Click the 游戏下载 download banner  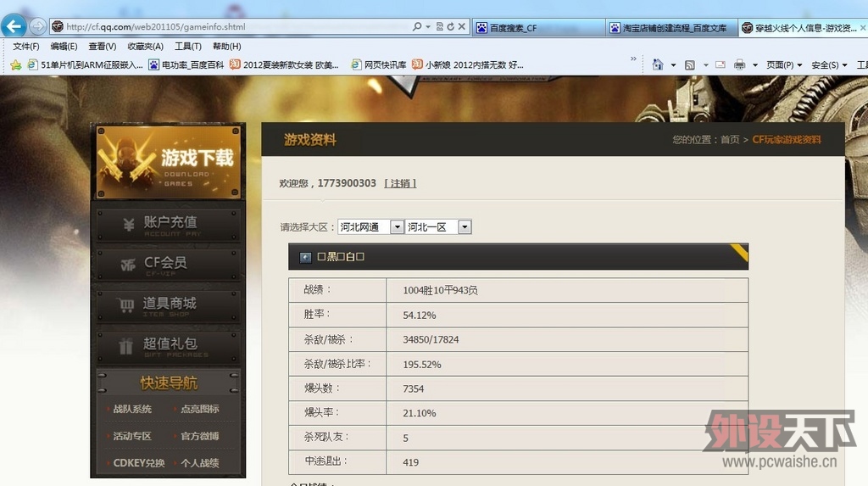pyautogui.click(x=169, y=162)
